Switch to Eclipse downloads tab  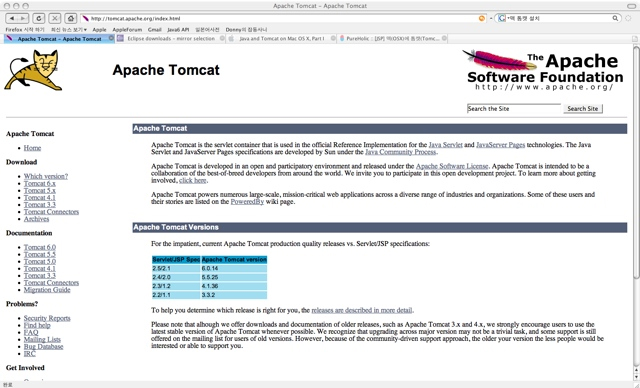click(x=171, y=39)
